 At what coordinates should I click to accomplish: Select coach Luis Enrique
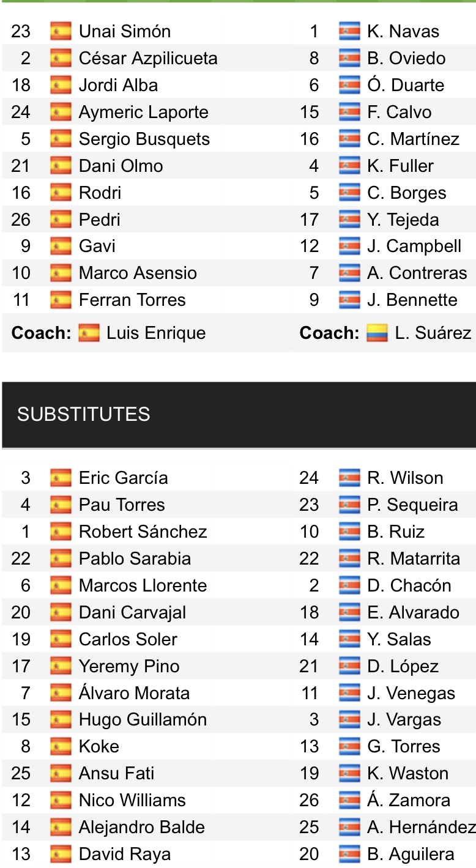point(155,333)
